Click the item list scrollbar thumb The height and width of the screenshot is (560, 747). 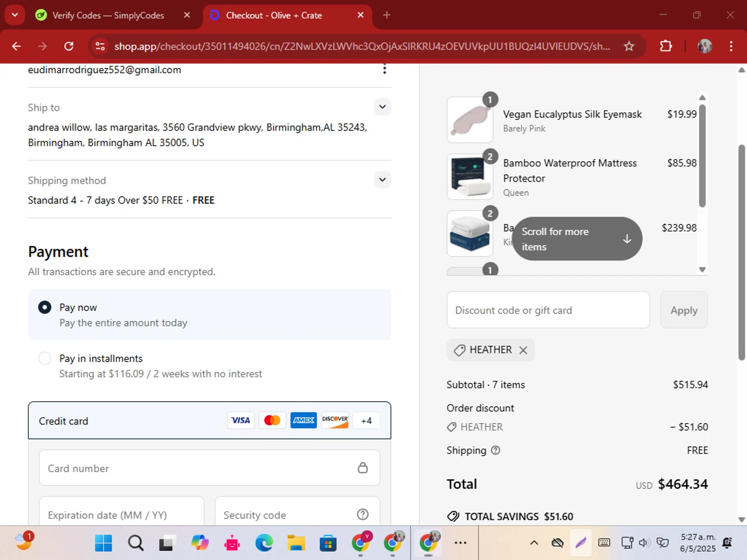coord(702,155)
